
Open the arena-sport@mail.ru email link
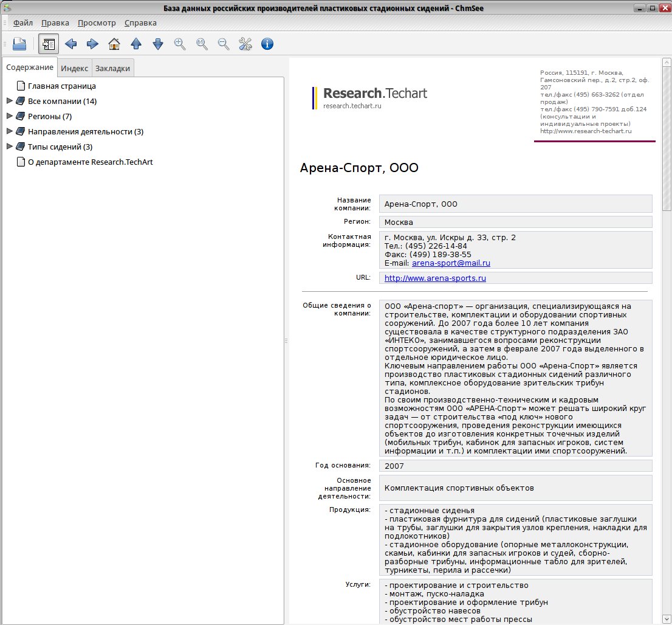[451, 263]
